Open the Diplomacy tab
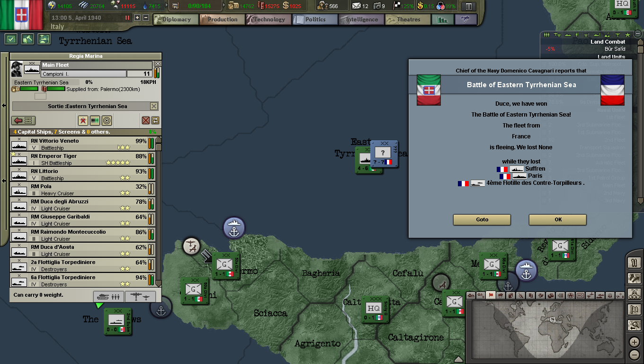 pyautogui.click(x=175, y=19)
